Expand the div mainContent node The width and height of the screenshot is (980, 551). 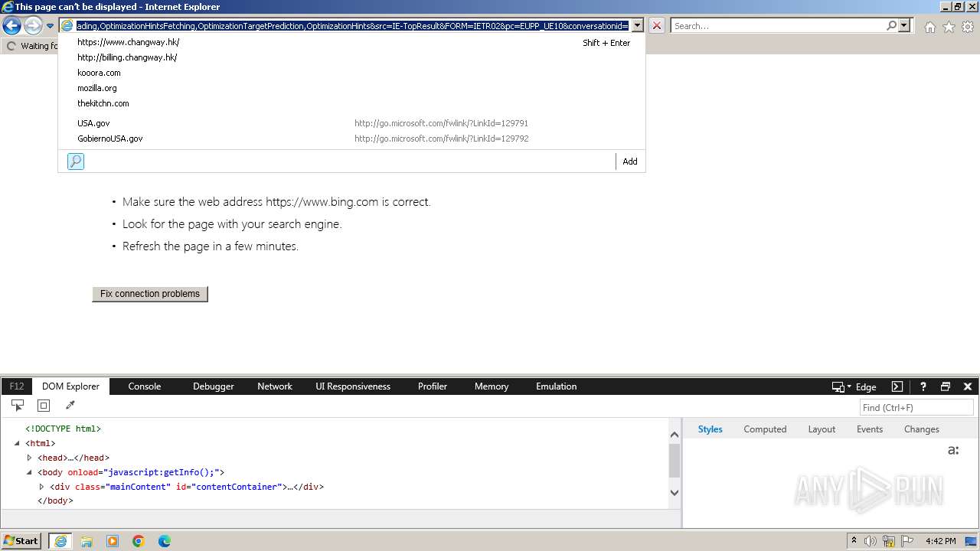41,487
